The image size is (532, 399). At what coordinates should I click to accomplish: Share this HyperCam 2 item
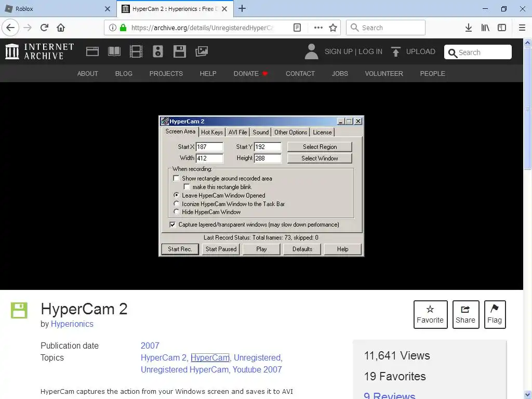click(x=465, y=314)
